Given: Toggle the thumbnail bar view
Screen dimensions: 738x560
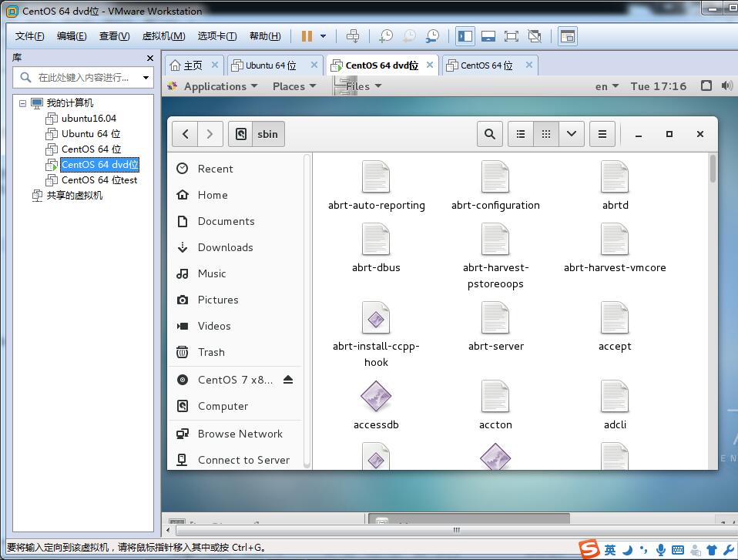Looking at the screenshot, I should [488, 35].
